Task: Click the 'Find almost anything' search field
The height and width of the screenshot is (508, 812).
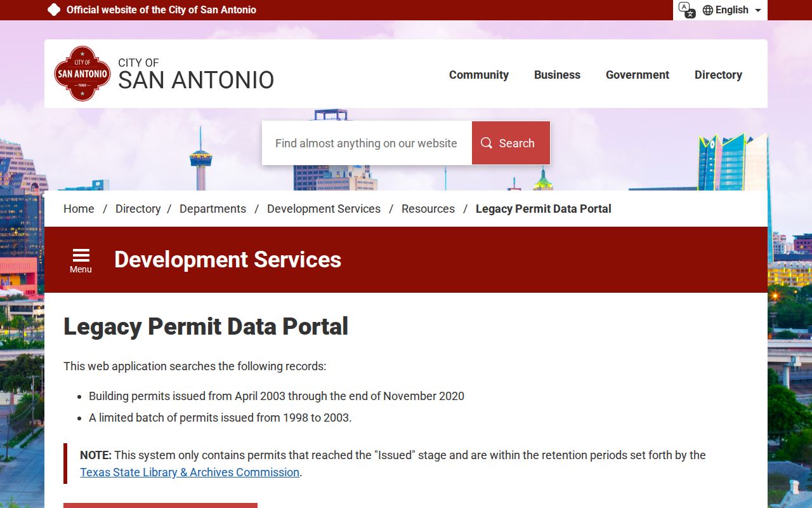Action: pos(367,143)
